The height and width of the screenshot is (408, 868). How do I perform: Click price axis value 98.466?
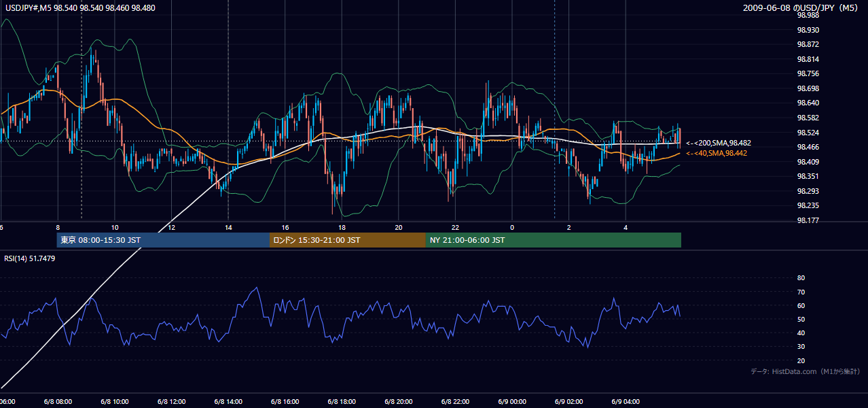pos(808,147)
